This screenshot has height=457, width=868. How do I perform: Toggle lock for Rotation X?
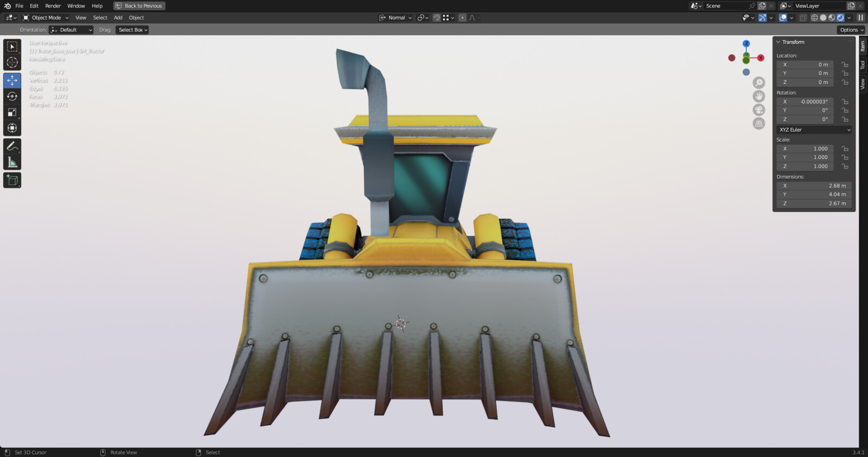(x=845, y=102)
